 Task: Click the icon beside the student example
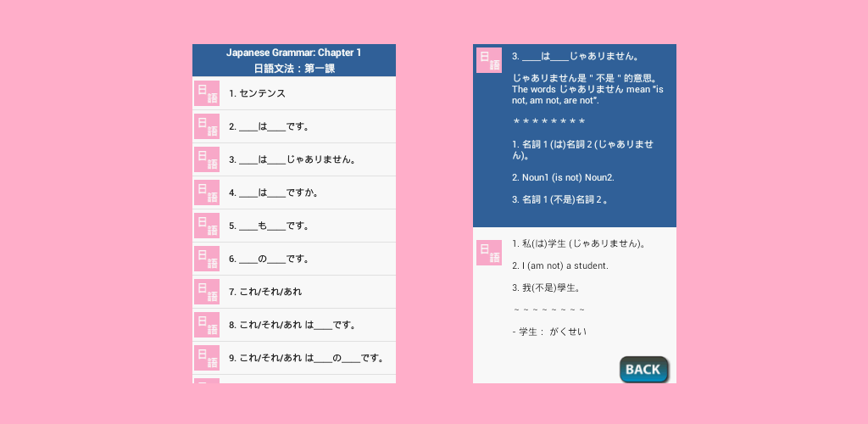tap(489, 253)
